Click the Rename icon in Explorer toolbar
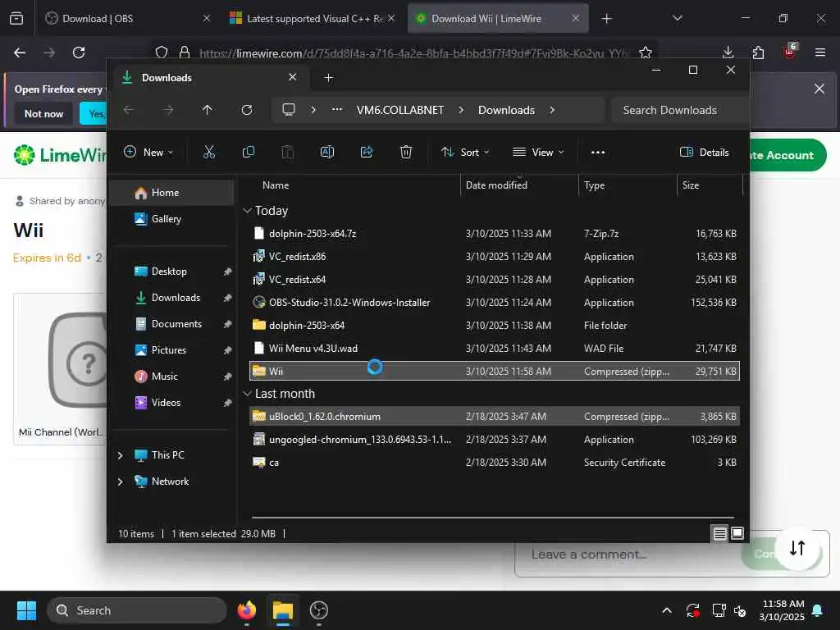This screenshot has height=630, width=840. [327, 152]
